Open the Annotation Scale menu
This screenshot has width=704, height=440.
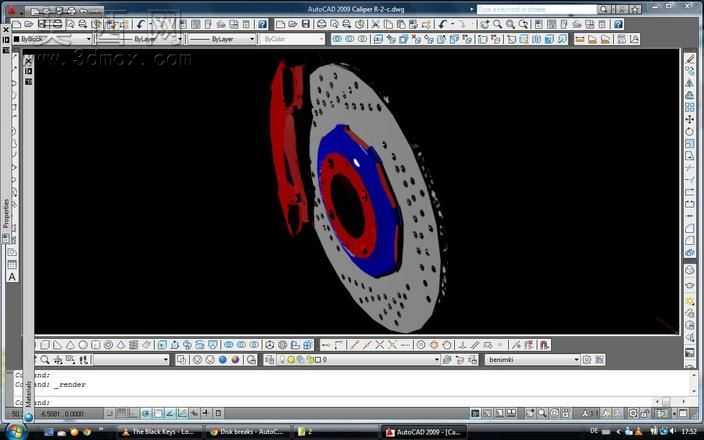(x=588, y=413)
